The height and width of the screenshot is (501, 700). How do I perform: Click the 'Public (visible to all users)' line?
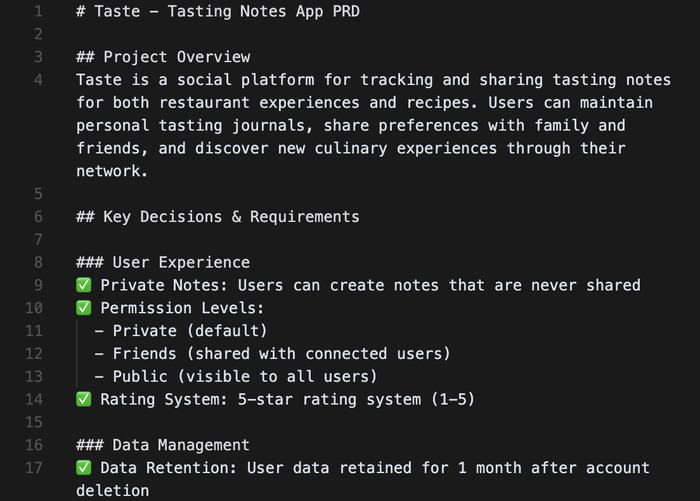244,377
